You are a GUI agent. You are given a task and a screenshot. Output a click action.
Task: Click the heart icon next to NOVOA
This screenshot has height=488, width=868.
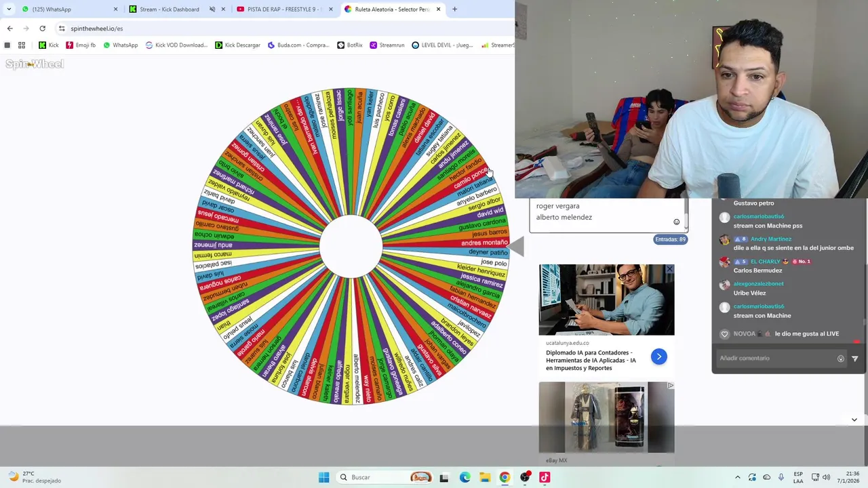coord(724,334)
